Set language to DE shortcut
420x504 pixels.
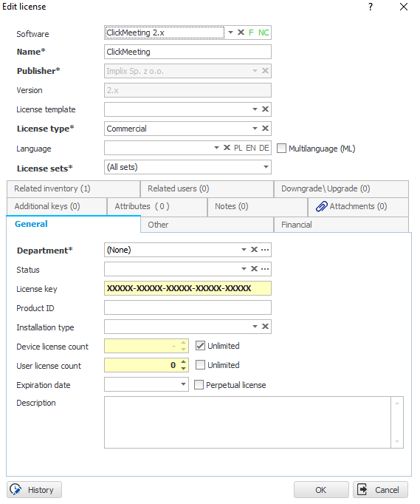click(x=264, y=148)
